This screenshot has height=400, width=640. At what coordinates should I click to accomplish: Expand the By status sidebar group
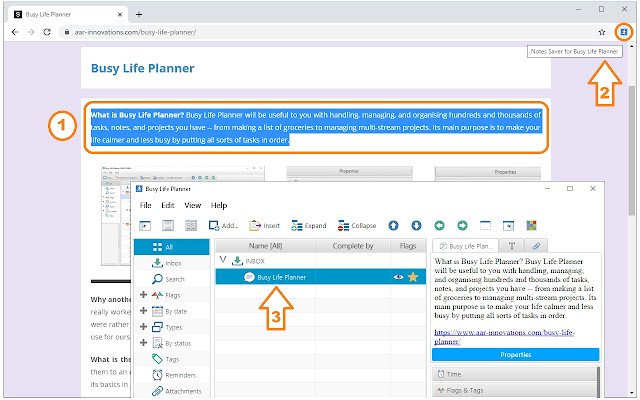143,342
